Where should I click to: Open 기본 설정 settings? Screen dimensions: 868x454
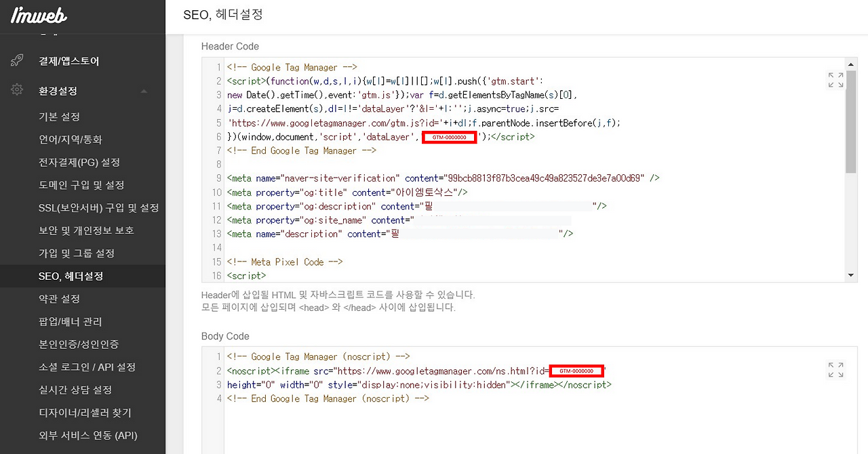click(60, 117)
